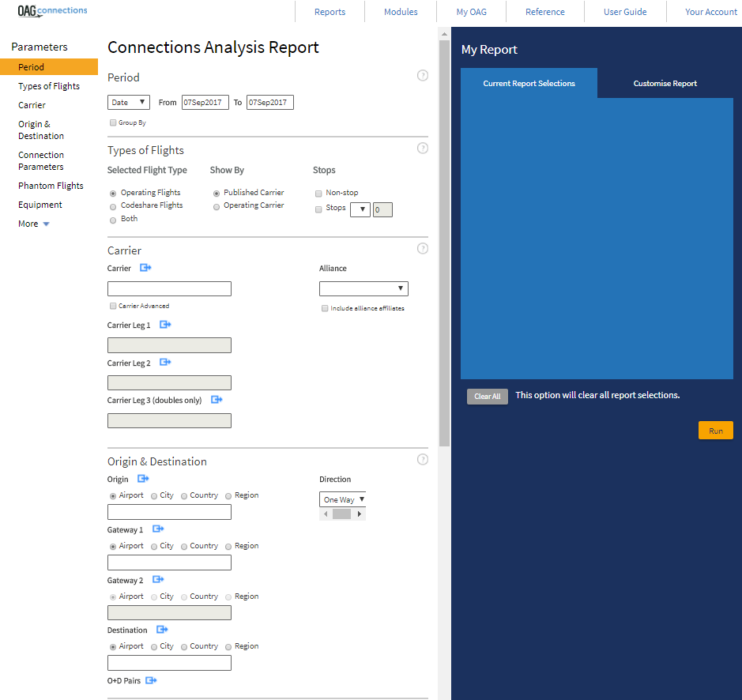Select Published Carrier under Show By
Image resolution: width=742 pixels, height=700 pixels.
(217, 194)
